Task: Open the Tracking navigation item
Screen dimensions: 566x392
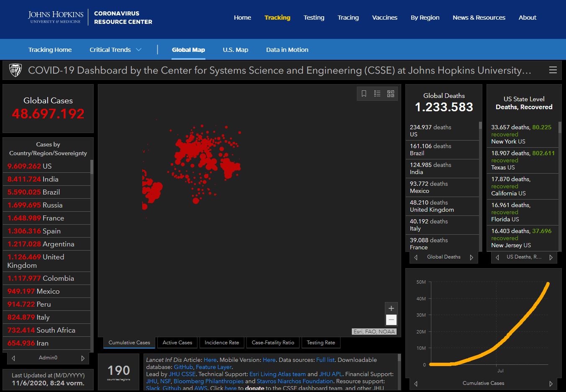Action: coord(277,18)
